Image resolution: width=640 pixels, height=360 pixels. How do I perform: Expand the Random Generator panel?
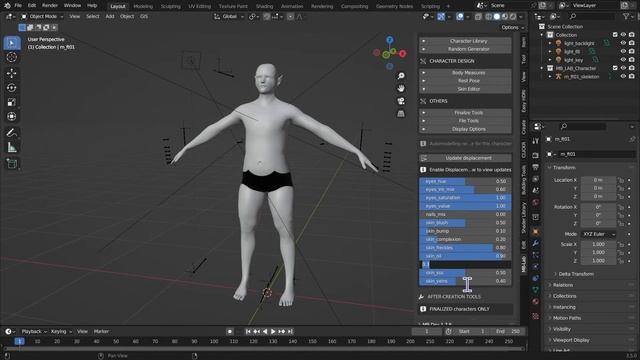(465, 49)
